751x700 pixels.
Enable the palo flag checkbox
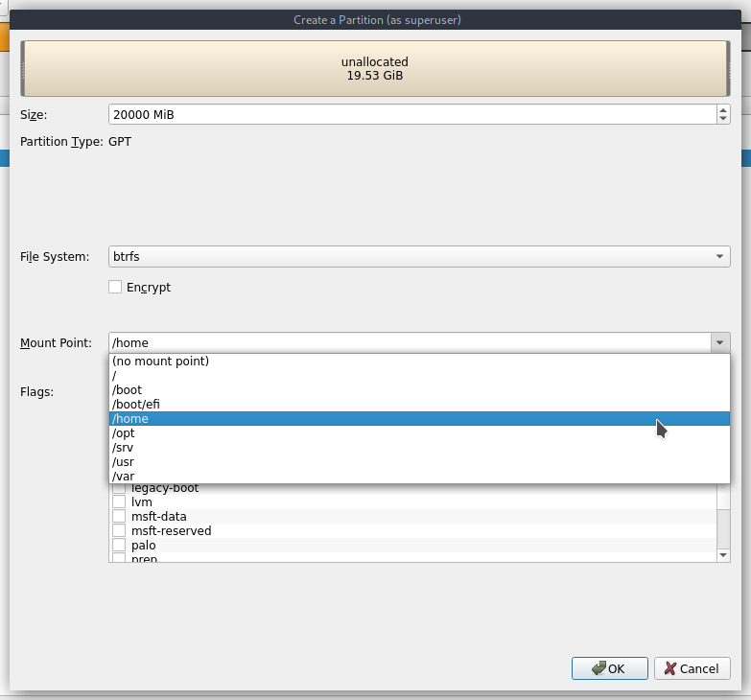(x=119, y=546)
